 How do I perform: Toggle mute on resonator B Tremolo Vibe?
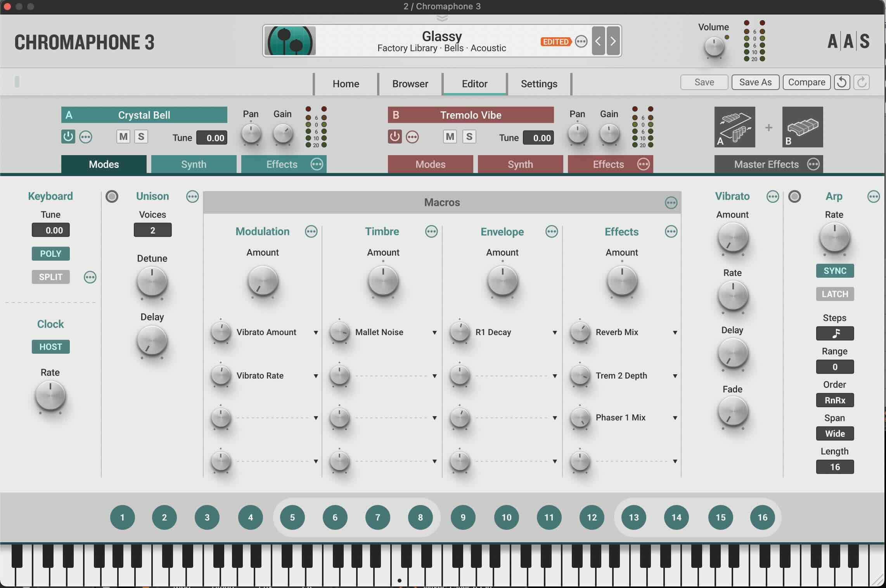(x=450, y=137)
